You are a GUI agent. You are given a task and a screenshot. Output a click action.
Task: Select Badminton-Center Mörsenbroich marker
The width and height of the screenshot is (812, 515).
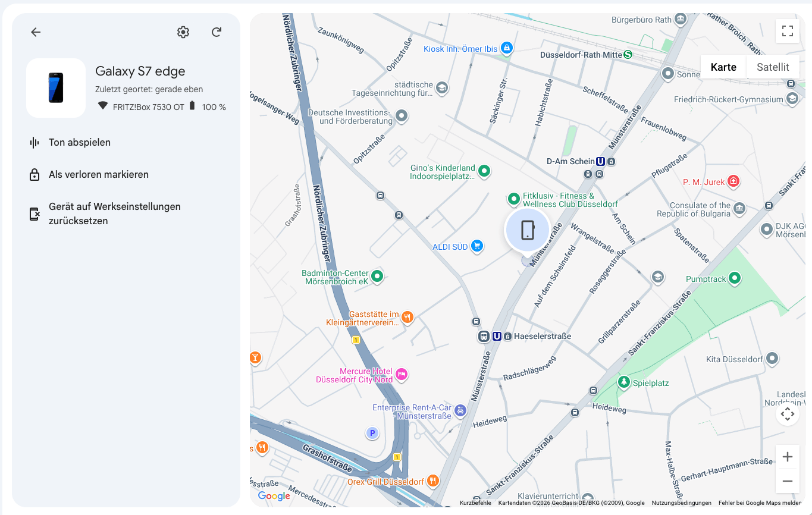pyautogui.click(x=377, y=276)
